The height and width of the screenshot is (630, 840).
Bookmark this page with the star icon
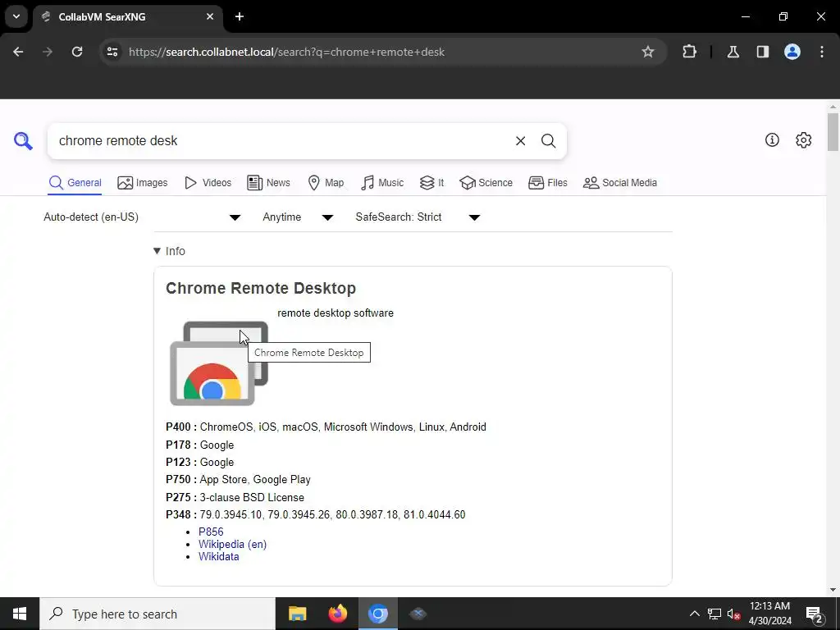(648, 52)
